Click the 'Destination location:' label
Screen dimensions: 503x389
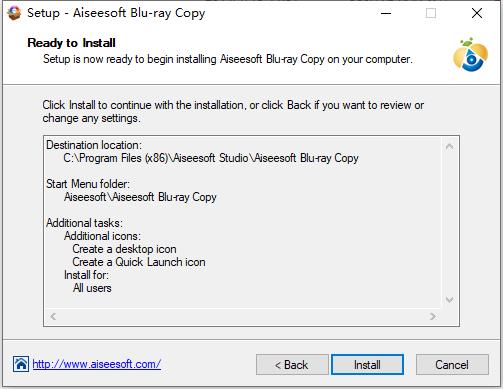tap(94, 145)
